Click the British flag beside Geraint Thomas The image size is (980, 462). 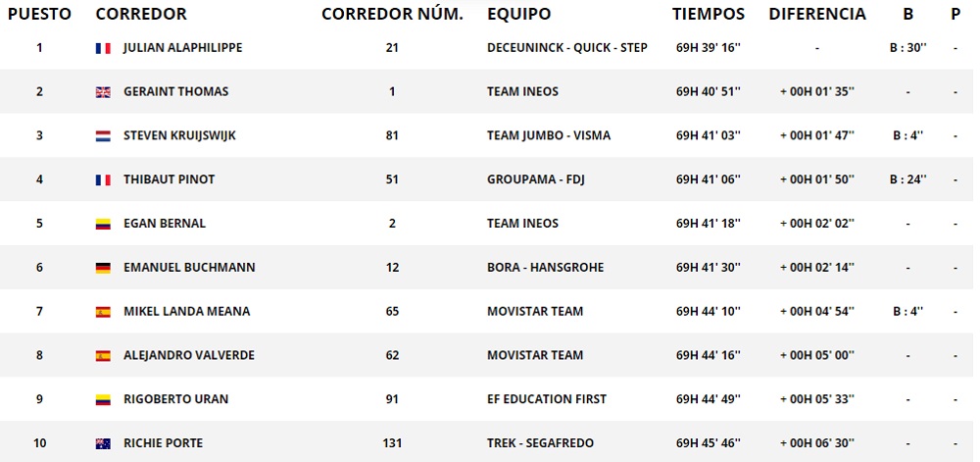click(102, 92)
